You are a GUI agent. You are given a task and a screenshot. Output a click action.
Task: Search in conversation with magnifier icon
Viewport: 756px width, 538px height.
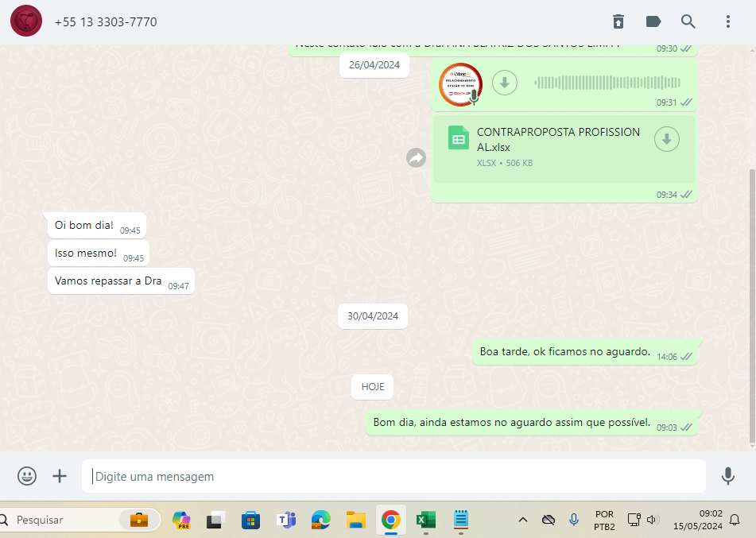click(688, 21)
